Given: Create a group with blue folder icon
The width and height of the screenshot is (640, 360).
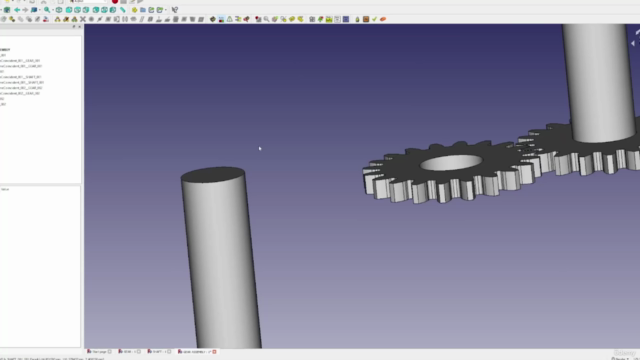Looking at the screenshot, I should point(143,10).
